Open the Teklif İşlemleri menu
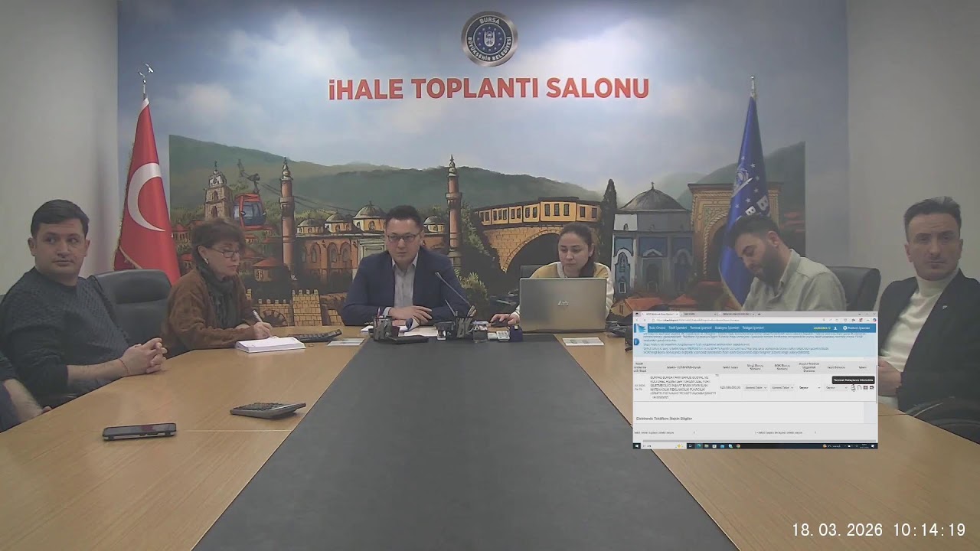This screenshot has height=551, width=980. pos(678,328)
